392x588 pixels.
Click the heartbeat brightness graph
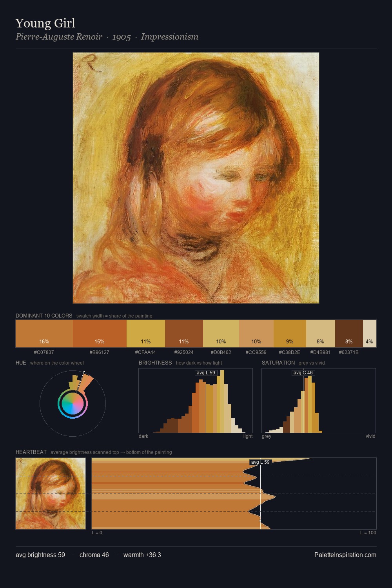[x=234, y=494]
